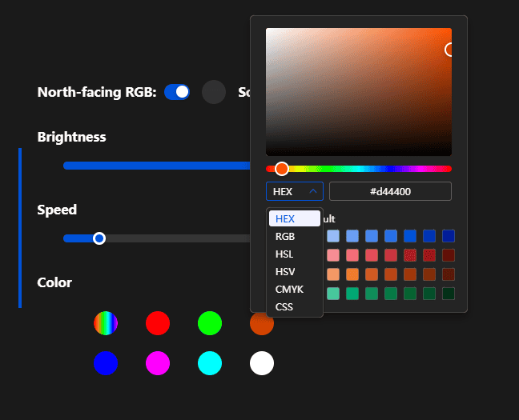Open the HEX color format dropdown
Viewport: 519px width, 420px height.
tap(294, 191)
